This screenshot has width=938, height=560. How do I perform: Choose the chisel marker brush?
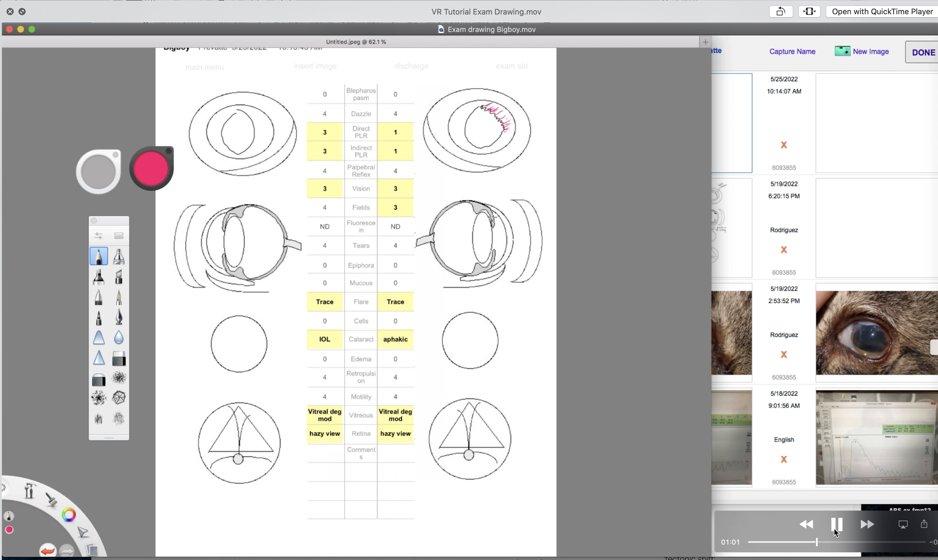pos(119,277)
